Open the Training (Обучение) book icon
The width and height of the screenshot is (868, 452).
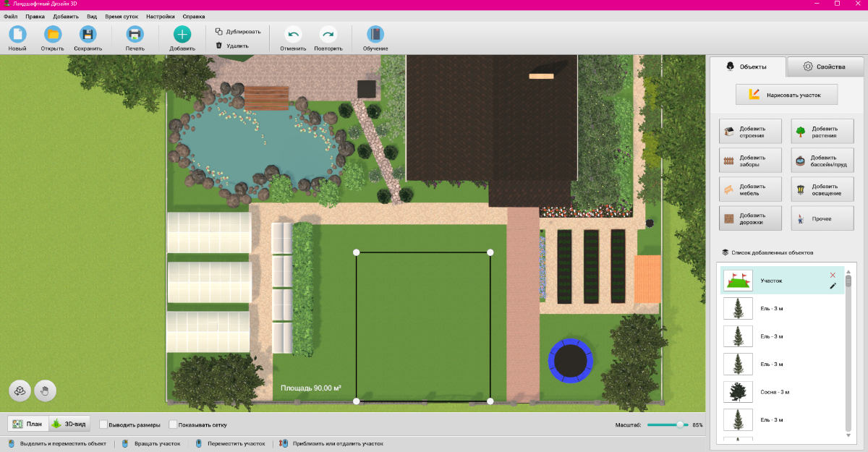pyautogui.click(x=375, y=34)
